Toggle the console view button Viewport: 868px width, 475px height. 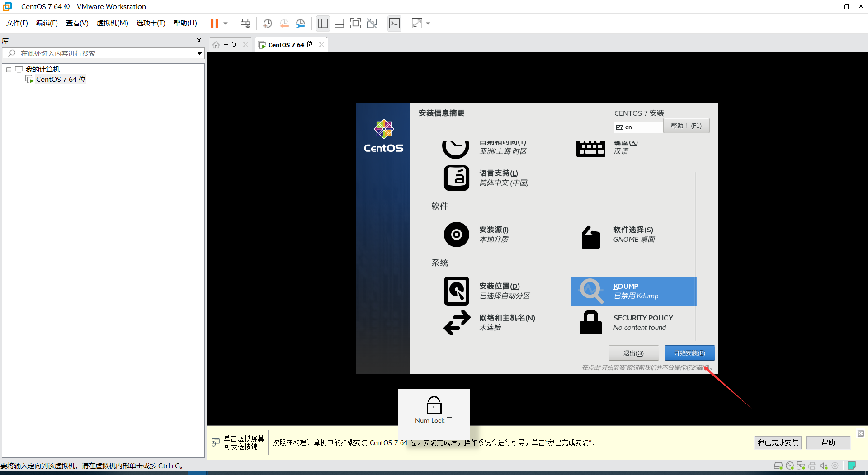(x=395, y=24)
